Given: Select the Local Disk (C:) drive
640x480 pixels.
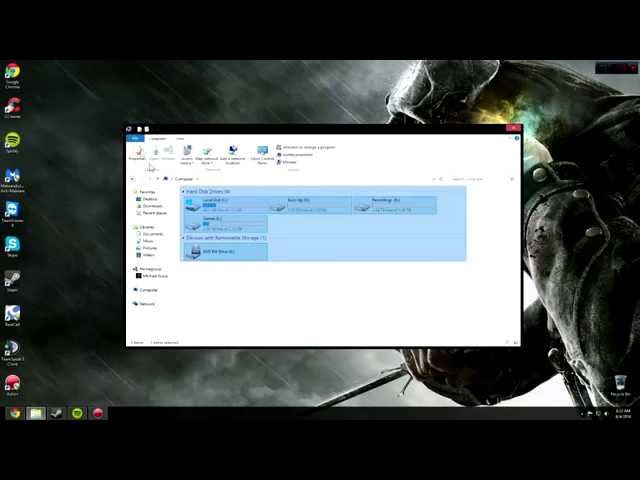Looking at the screenshot, I should point(226,205).
